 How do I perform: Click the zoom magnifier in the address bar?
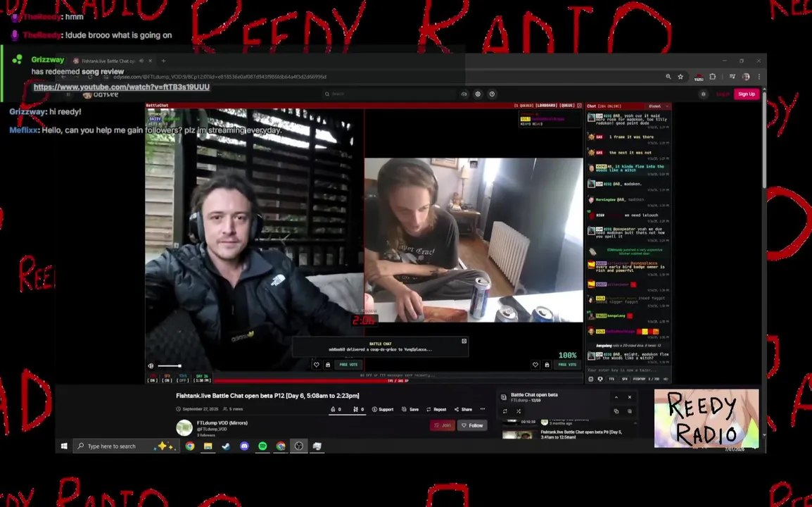[x=668, y=77]
